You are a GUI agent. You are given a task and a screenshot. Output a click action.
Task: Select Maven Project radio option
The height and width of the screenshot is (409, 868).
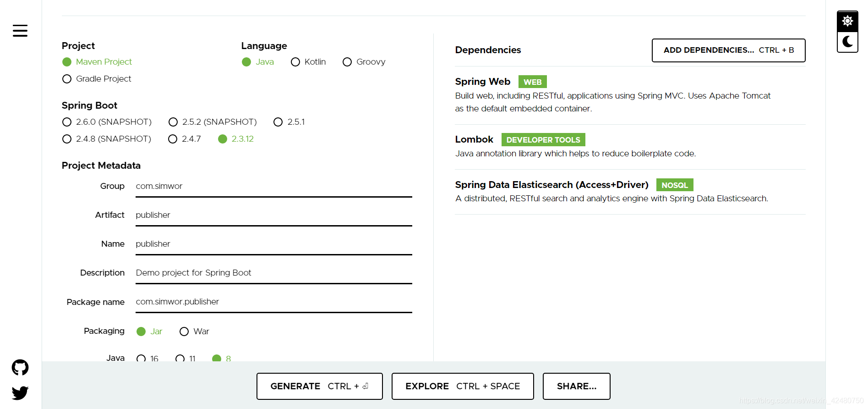[x=97, y=62]
